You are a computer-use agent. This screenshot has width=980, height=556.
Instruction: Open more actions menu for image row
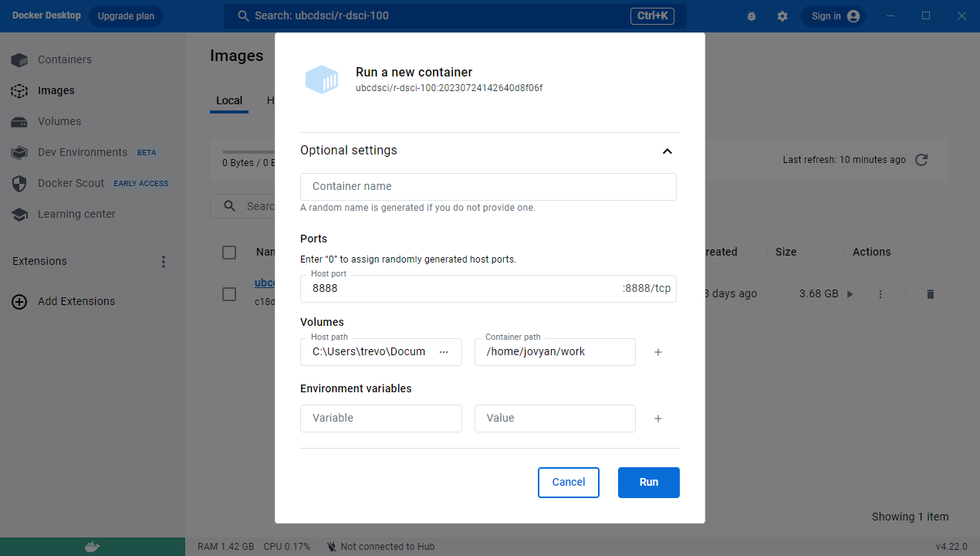point(880,294)
